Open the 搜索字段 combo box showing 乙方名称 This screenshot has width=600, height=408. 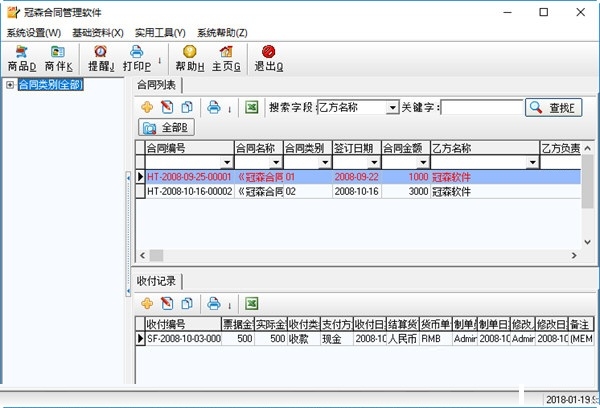point(358,108)
